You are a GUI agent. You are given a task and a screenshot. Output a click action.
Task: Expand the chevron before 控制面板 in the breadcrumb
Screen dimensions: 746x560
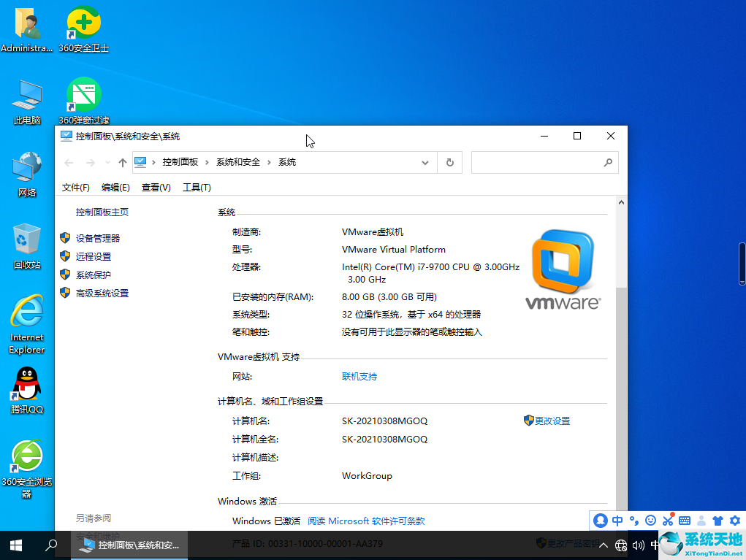[153, 163]
